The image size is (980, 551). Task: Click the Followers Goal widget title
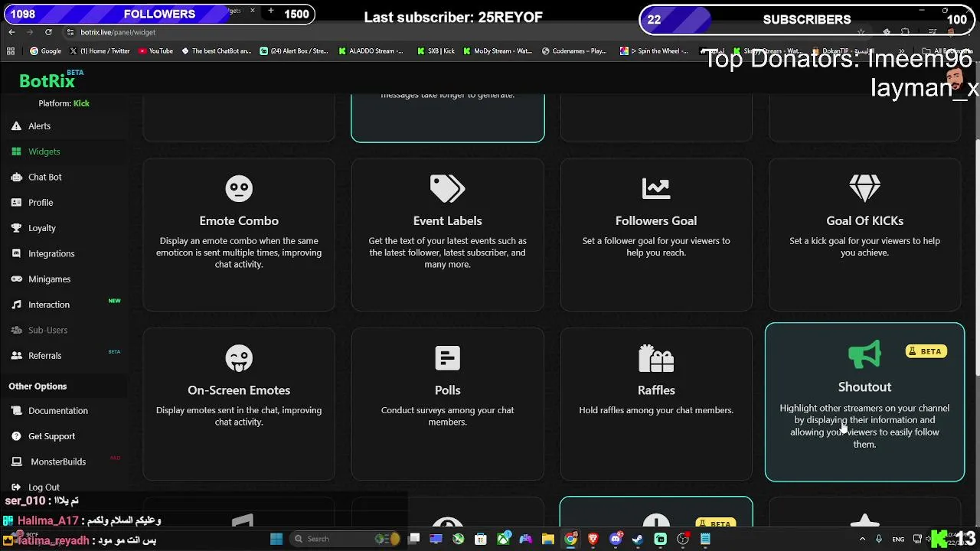coord(656,220)
